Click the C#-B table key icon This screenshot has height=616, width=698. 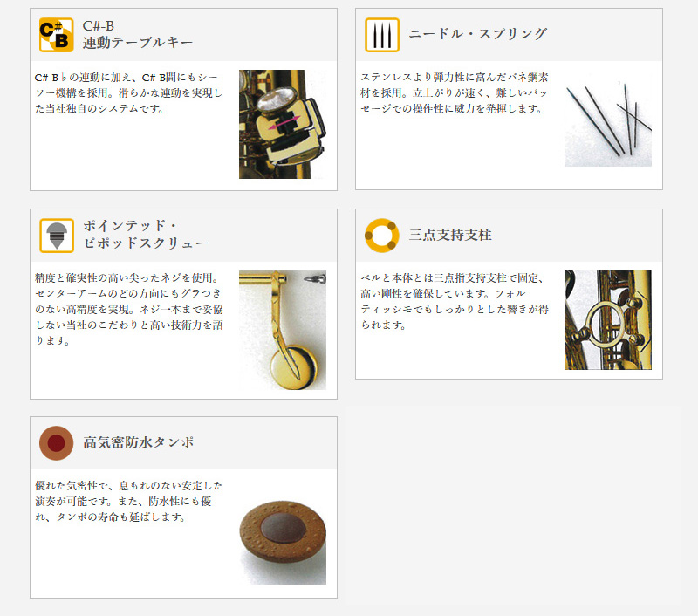tap(56, 35)
